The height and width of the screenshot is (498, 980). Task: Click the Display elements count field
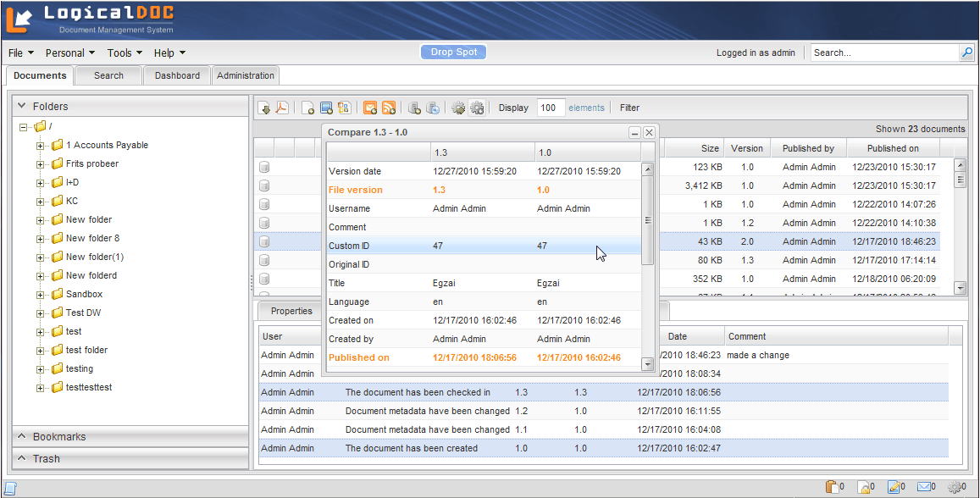[551, 108]
